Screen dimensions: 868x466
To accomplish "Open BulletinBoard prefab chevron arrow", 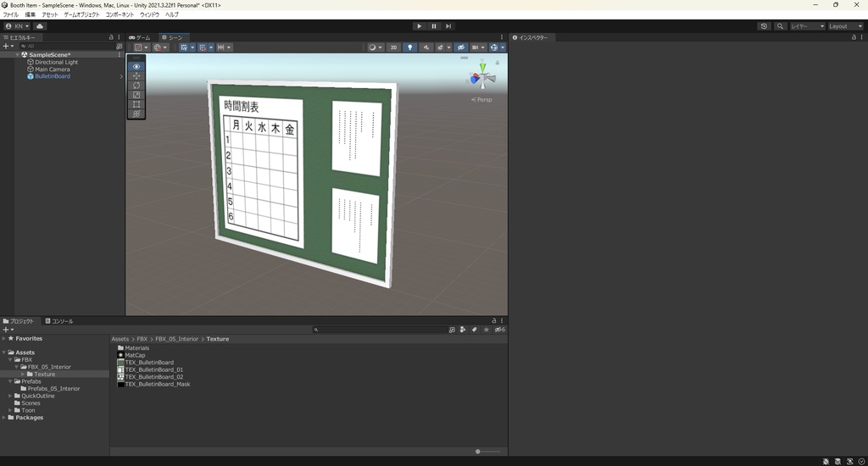I will coord(121,76).
